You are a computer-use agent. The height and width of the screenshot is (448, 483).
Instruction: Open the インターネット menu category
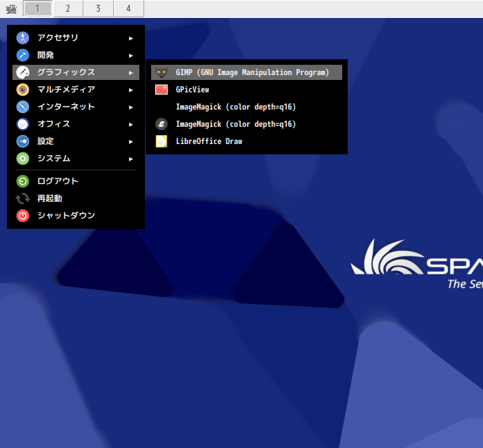pos(76,107)
